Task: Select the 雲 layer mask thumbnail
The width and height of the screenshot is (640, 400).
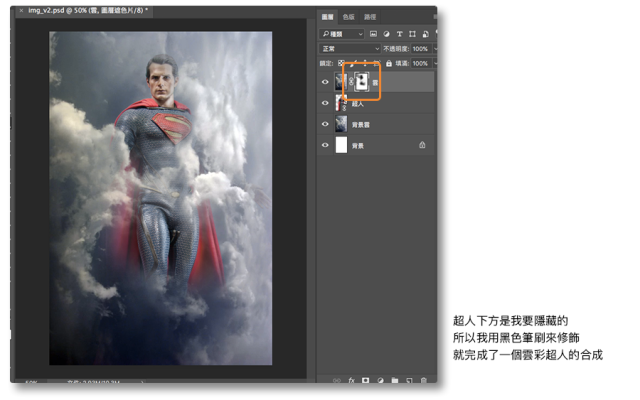Action: pos(365,82)
